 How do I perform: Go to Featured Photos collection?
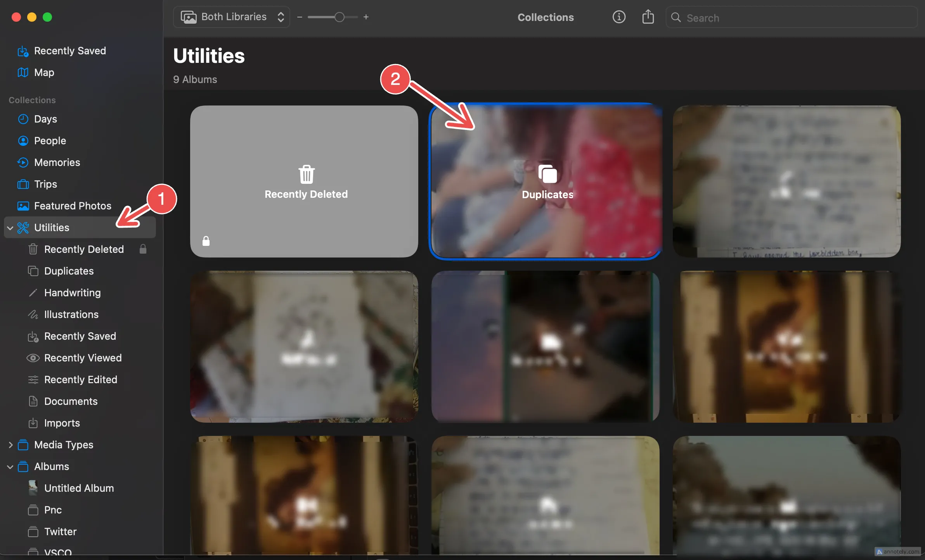coord(73,206)
